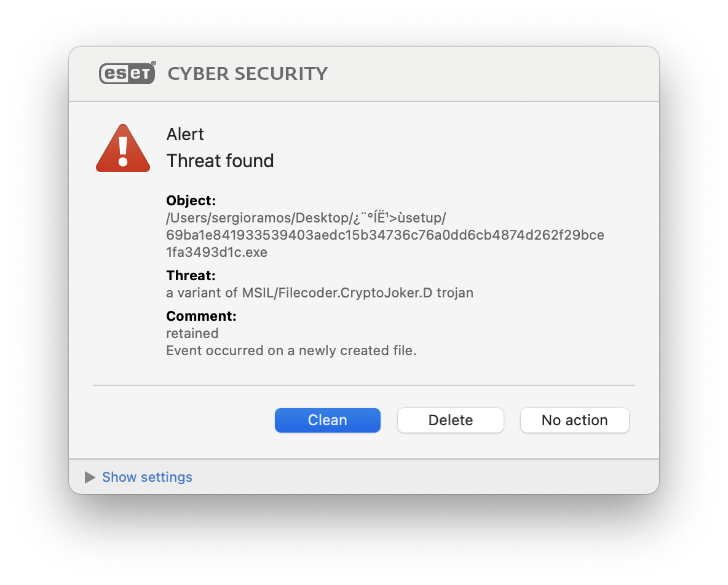Choose Delete to remove the infected file
This screenshot has height=585, width=728.
pyautogui.click(x=450, y=420)
